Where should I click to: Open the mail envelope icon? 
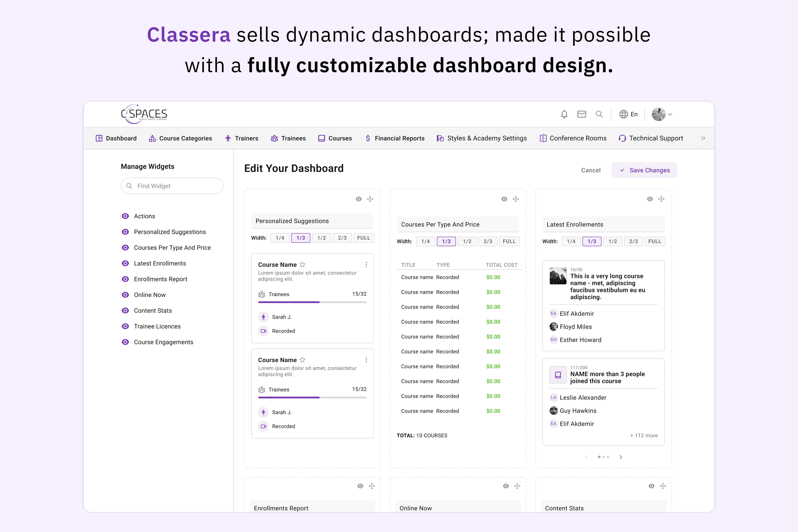click(x=582, y=114)
